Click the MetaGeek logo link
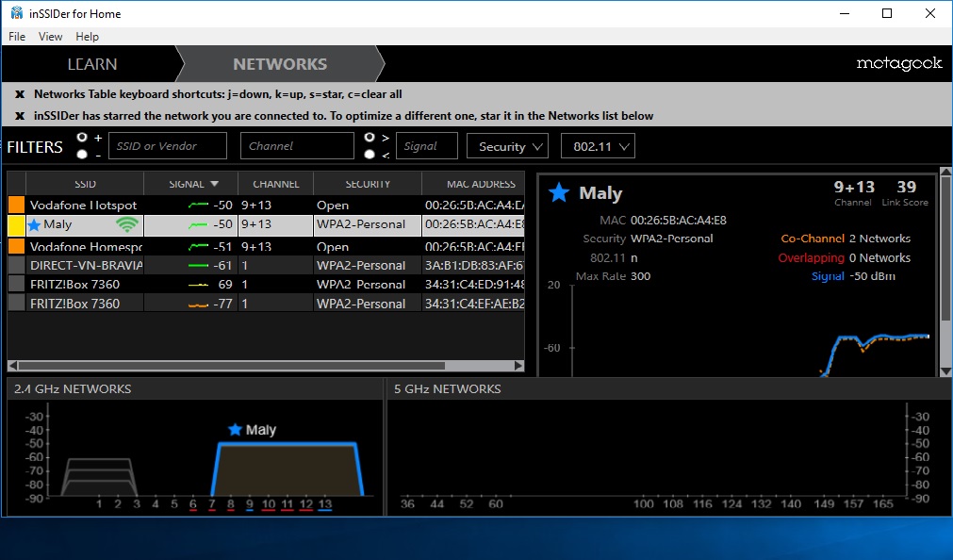The image size is (953, 560). (899, 63)
